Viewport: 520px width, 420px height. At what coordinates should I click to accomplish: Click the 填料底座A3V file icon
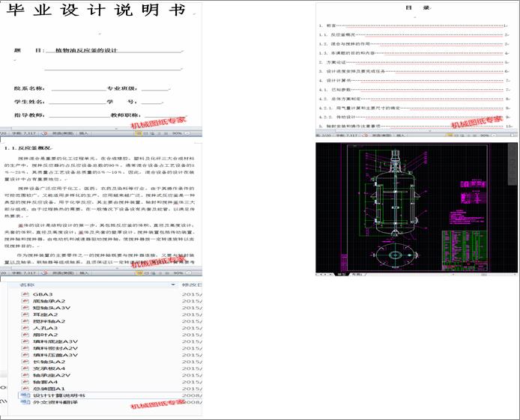point(25,341)
